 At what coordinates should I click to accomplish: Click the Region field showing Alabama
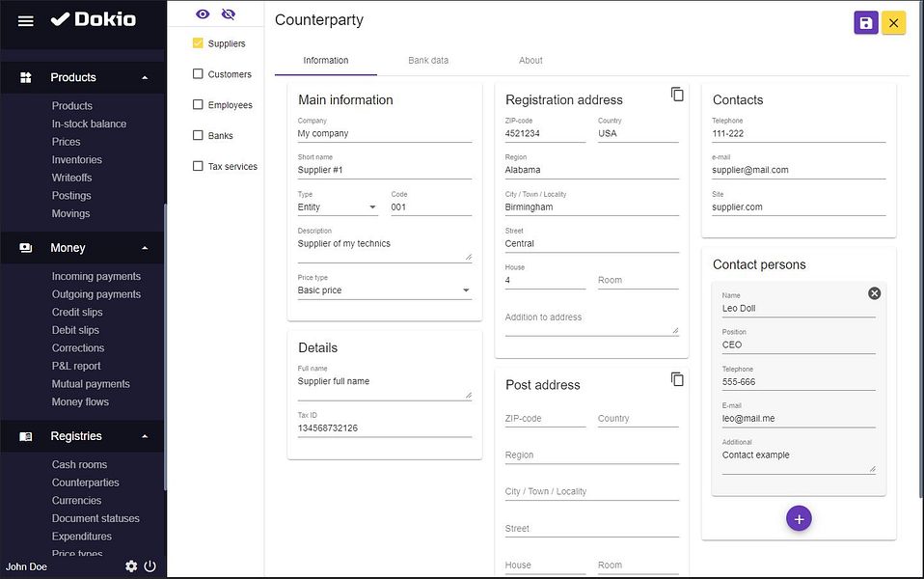(x=591, y=170)
